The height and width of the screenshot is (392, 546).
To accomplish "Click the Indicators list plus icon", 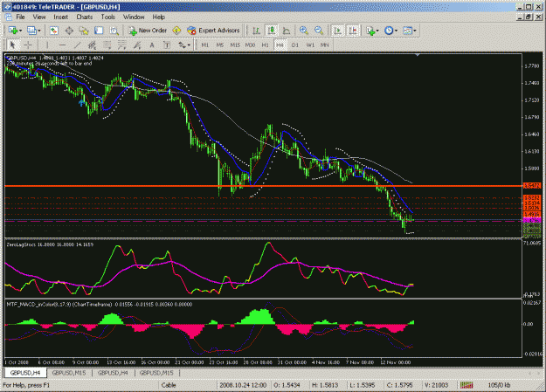I will [371, 31].
